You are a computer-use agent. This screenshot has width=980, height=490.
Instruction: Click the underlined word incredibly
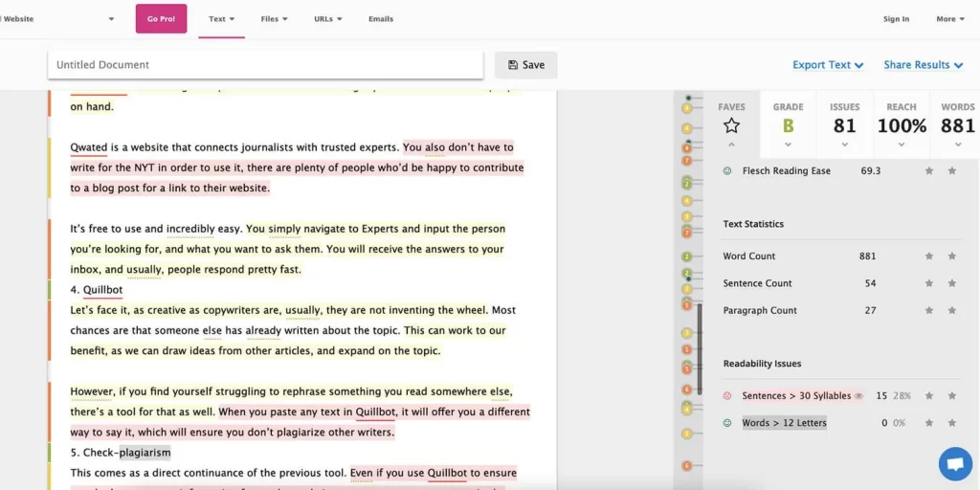coord(190,229)
